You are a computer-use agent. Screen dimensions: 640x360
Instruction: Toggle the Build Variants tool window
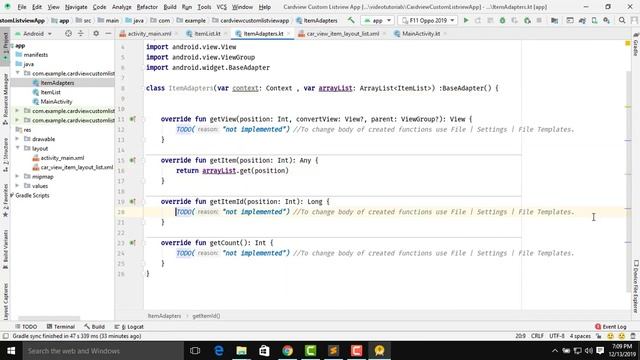5,249
